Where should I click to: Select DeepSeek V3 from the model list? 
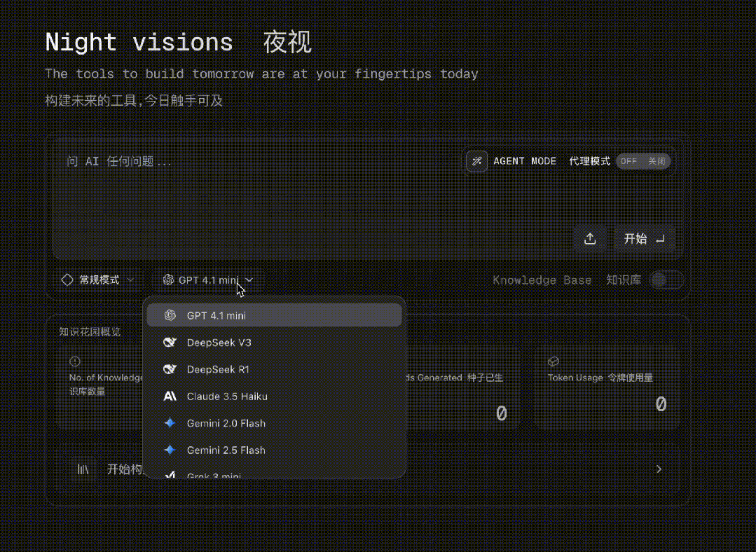274,343
